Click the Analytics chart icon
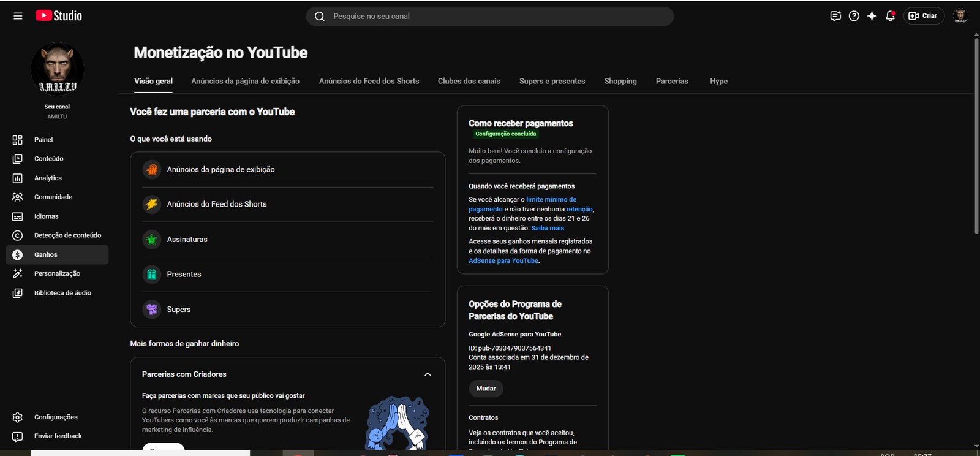Image resolution: width=980 pixels, height=456 pixels. click(18, 178)
